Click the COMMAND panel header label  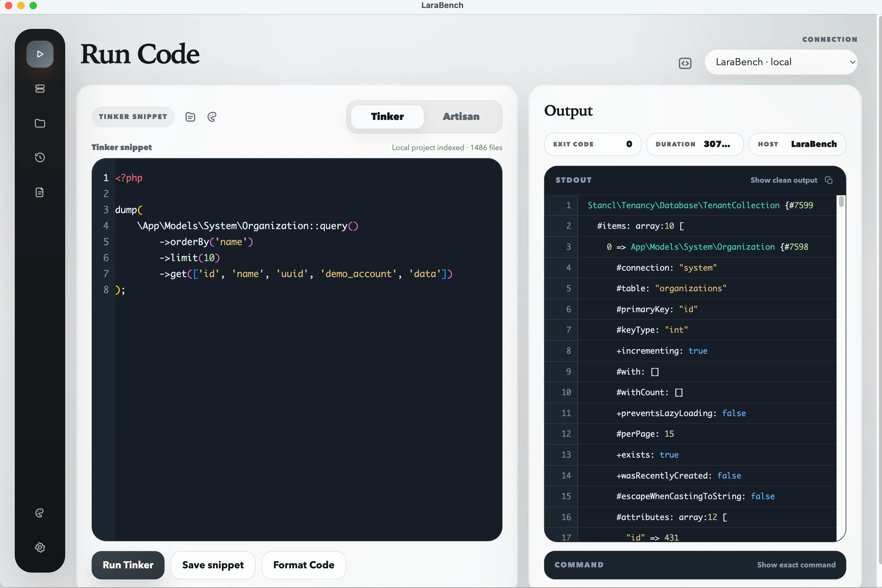(x=579, y=565)
